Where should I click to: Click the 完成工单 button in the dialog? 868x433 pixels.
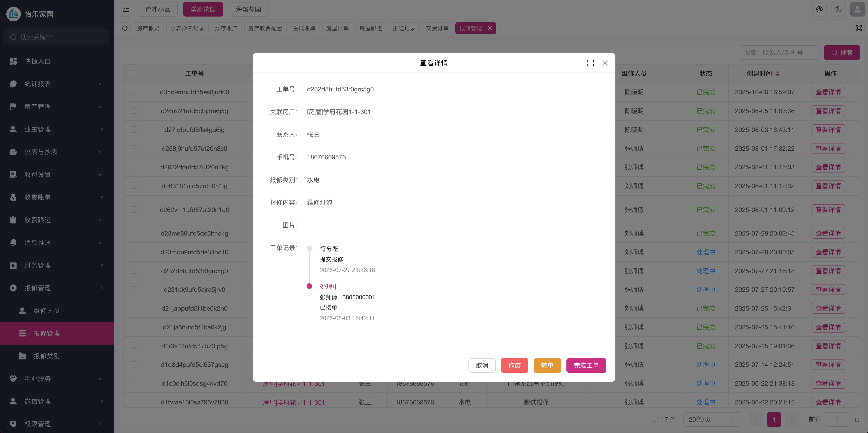(586, 365)
